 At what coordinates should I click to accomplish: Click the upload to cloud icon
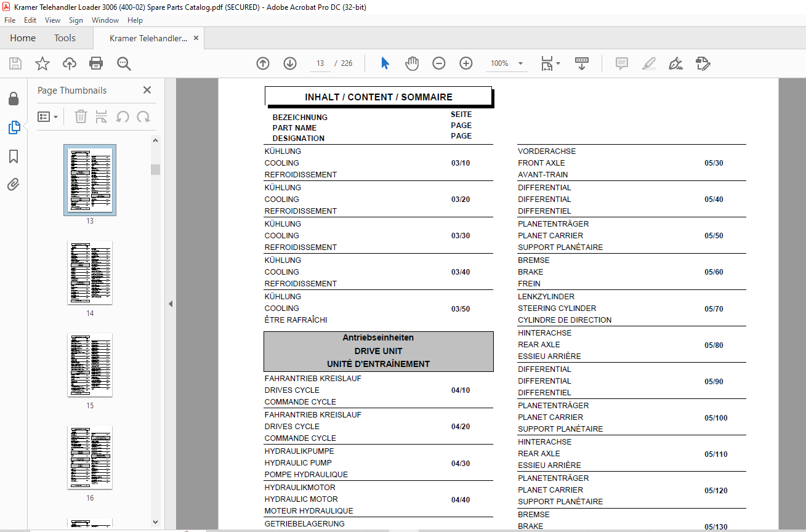[70, 63]
